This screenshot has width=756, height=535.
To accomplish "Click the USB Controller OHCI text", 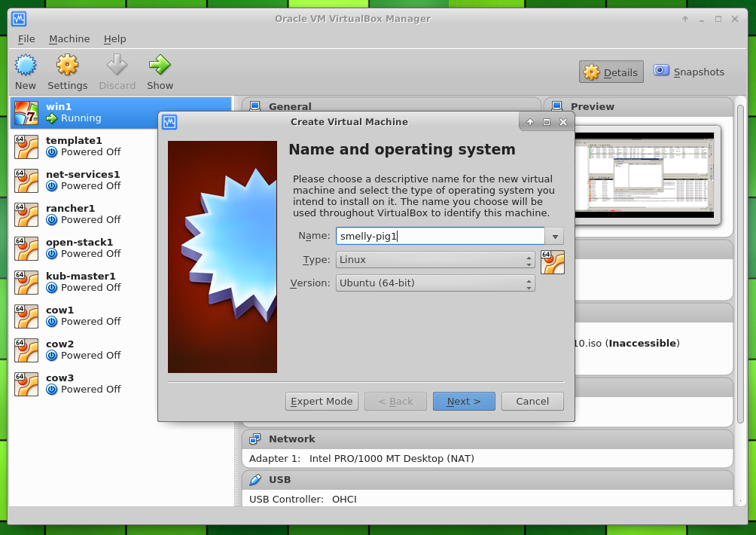I will (303, 500).
